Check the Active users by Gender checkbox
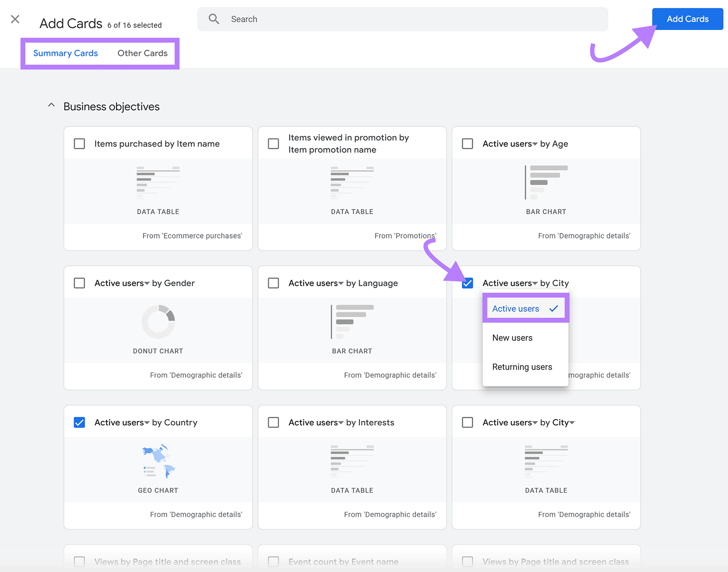Viewport: 728px width, 572px height. pyautogui.click(x=79, y=283)
